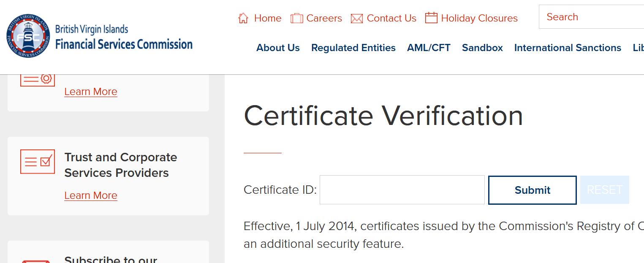Open the Sandbox menu
644x263 pixels.
pyautogui.click(x=482, y=48)
